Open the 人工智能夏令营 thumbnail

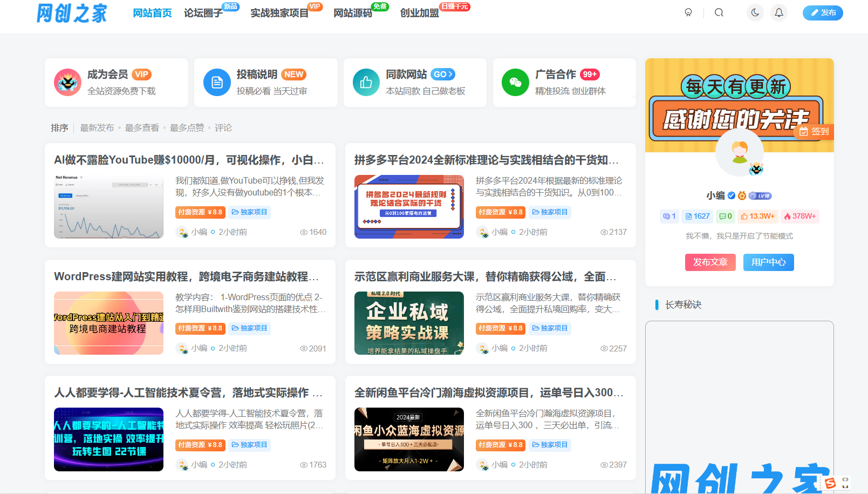pyautogui.click(x=108, y=439)
